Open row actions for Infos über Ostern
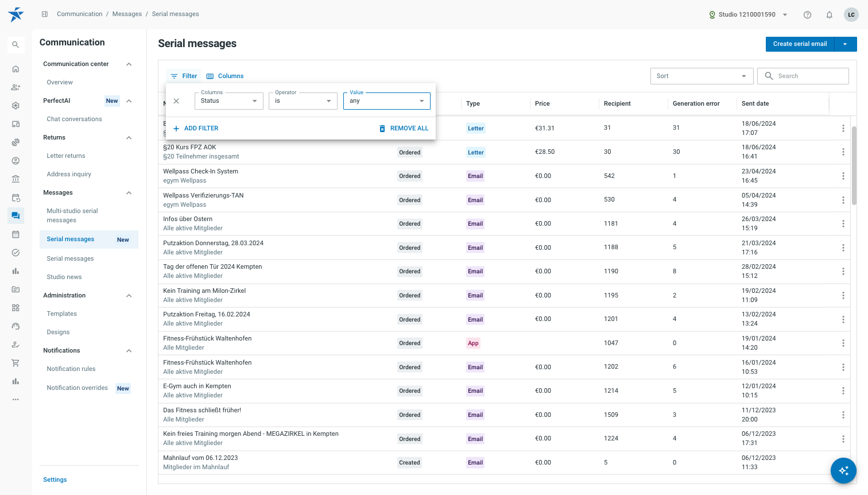This screenshot has height=495, width=868. click(x=843, y=224)
